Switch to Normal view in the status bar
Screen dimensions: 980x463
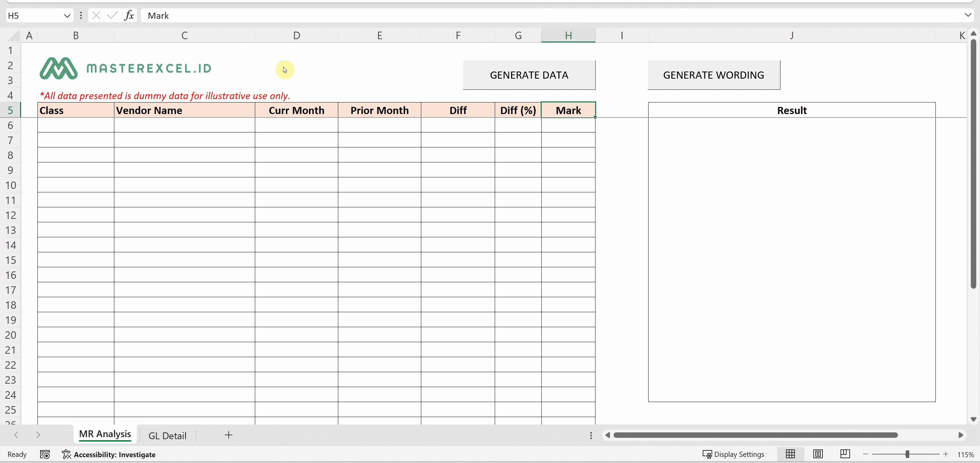pos(790,454)
